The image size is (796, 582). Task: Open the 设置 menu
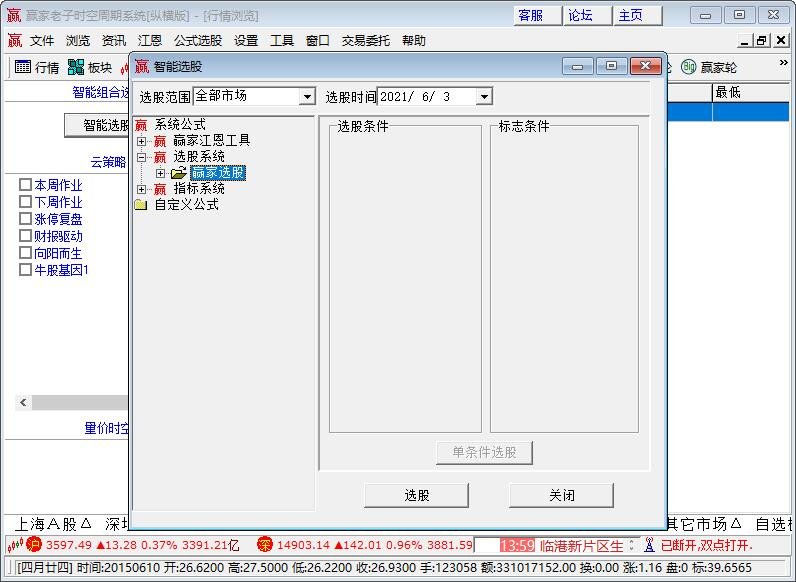[x=246, y=41]
